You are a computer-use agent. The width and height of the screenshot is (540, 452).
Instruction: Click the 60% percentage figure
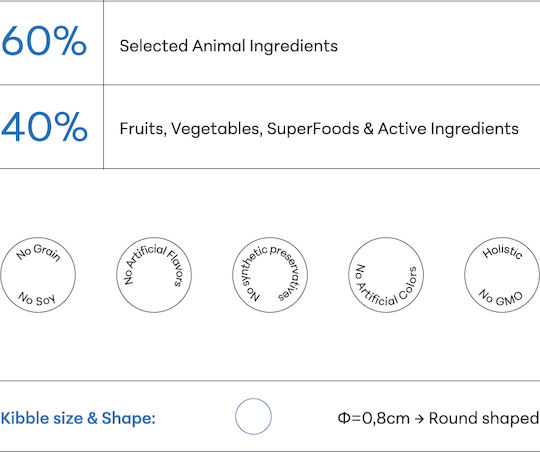[x=44, y=41]
